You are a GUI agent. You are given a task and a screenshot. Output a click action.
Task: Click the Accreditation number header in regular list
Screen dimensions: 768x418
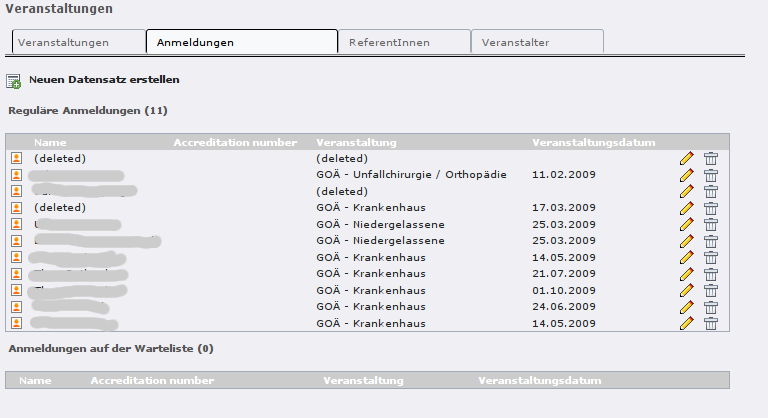click(235, 142)
